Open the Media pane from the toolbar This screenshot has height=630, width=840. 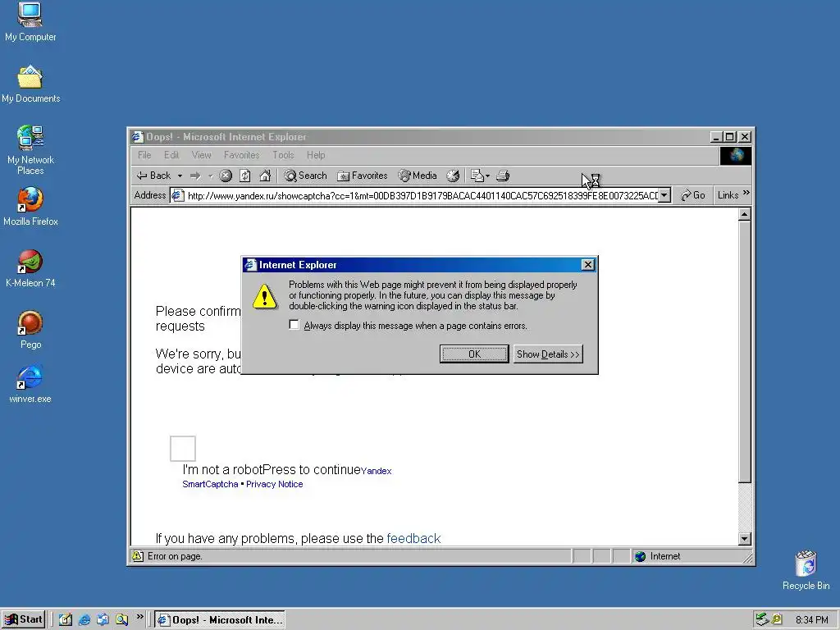coord(418,176)
